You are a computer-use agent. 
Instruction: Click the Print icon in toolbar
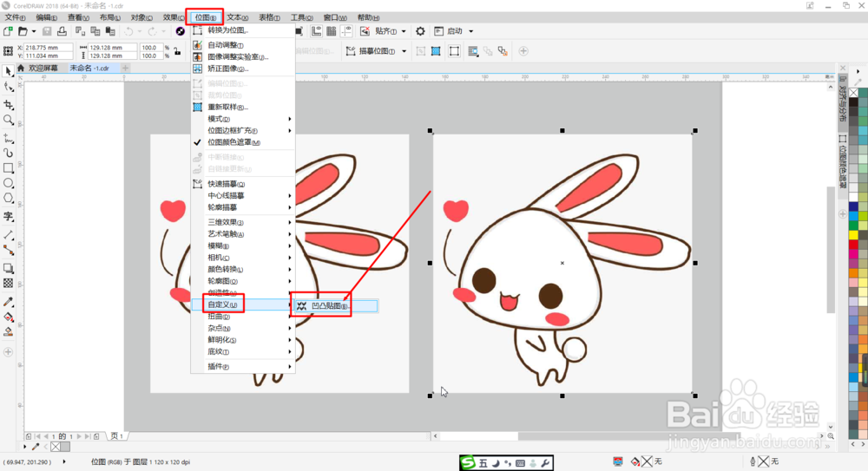coord(62,31)
